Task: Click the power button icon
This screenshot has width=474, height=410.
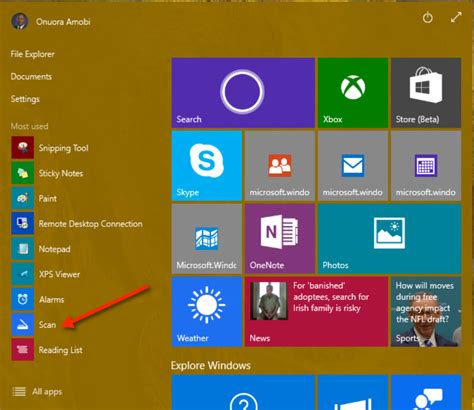Action: pyautogui.click(x=428, y=17)
